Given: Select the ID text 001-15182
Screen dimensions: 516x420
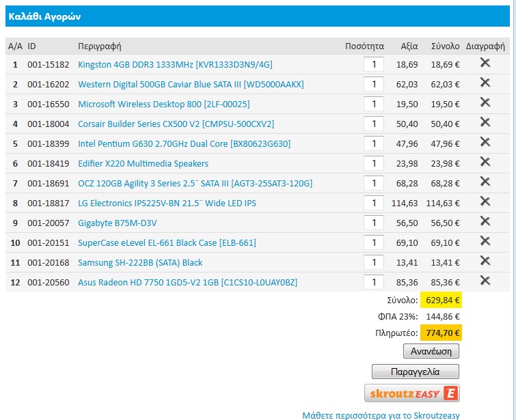Looking at the screenshot, I should click(x=49, y=64).
